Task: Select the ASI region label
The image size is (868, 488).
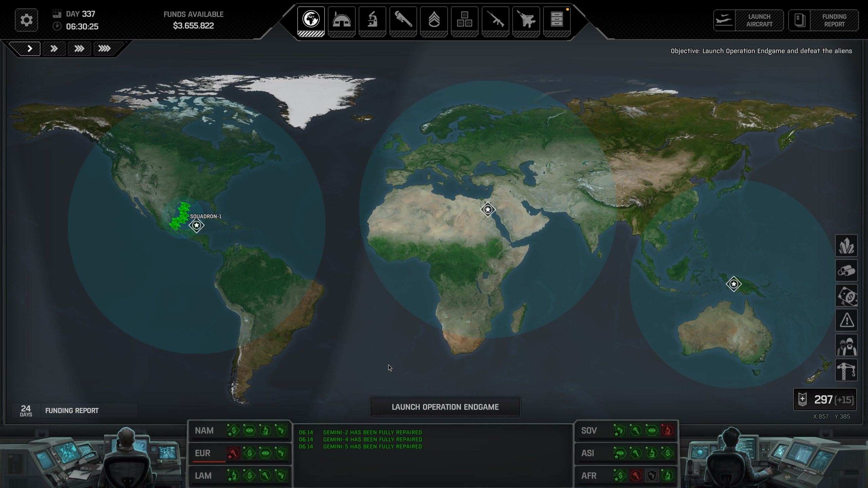Action: click(588, 453)
